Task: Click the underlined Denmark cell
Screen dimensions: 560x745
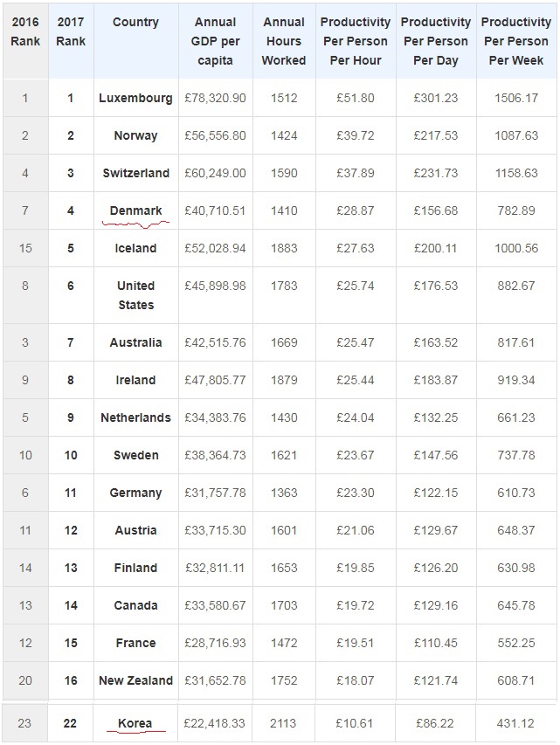Action: click(x=136, y=211)
